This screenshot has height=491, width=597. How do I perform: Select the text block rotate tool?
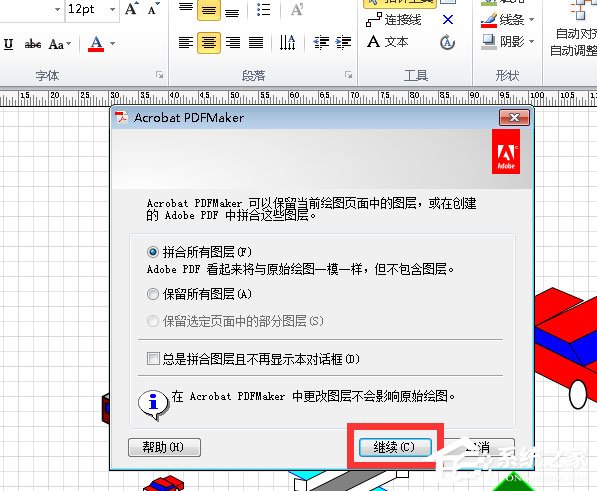point(447,42)
